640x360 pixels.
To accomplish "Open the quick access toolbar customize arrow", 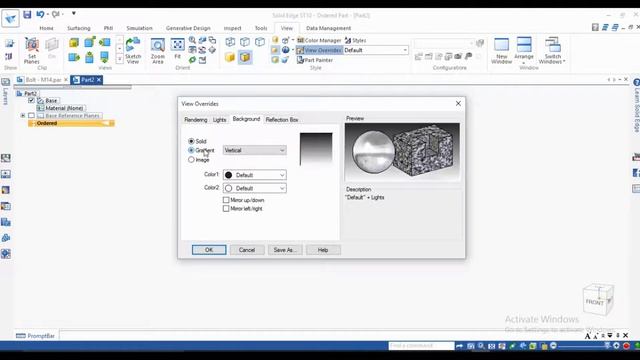I will [74, 13].
